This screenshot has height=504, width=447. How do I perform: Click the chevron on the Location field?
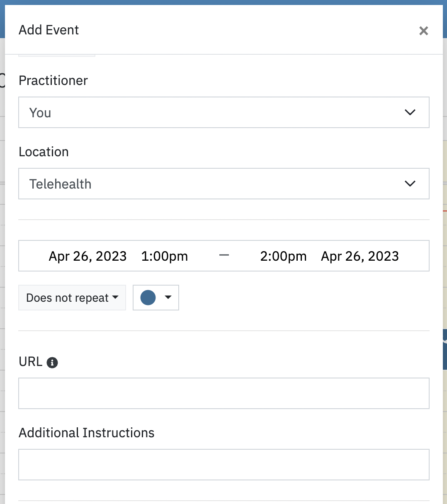point(410,184)
